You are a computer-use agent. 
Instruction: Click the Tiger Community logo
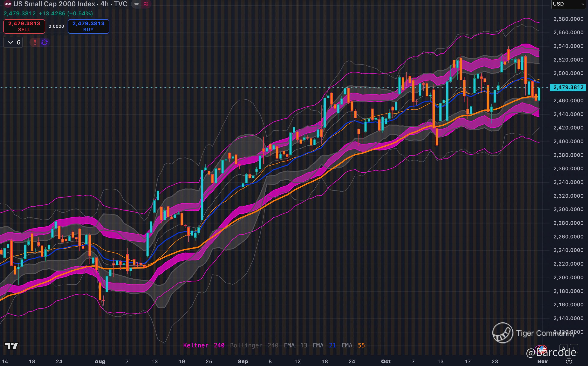tap(503, 333)
